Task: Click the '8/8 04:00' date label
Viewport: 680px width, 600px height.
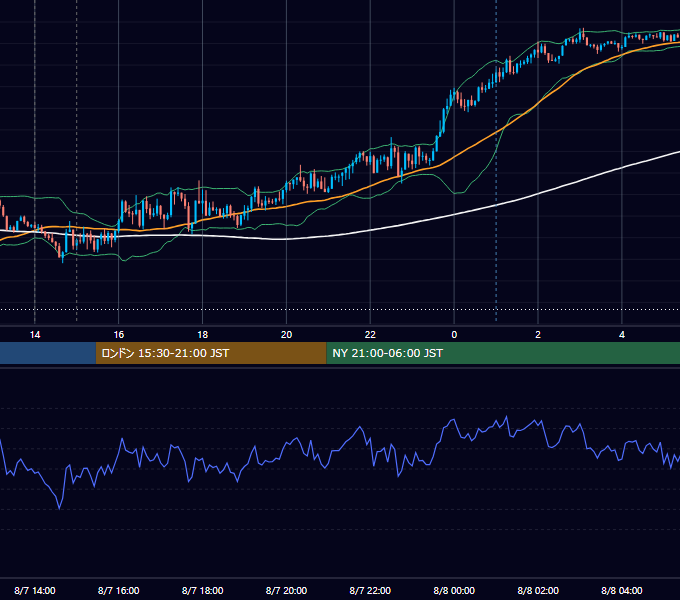Action: point(622,590)
